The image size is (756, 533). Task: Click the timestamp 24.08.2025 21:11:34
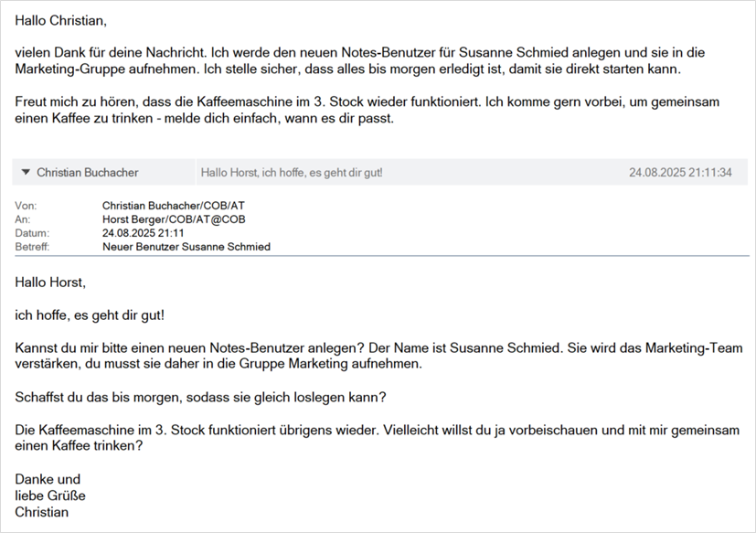point(680,172)
